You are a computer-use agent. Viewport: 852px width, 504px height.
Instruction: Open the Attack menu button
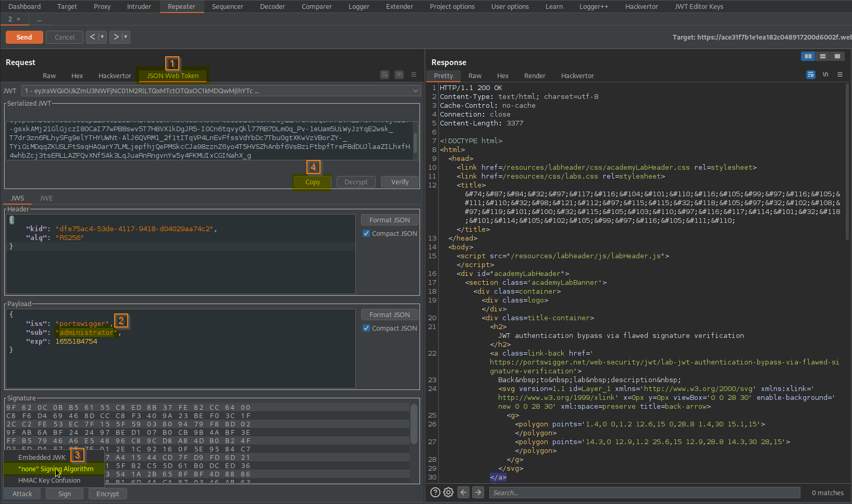coord(22,494)
